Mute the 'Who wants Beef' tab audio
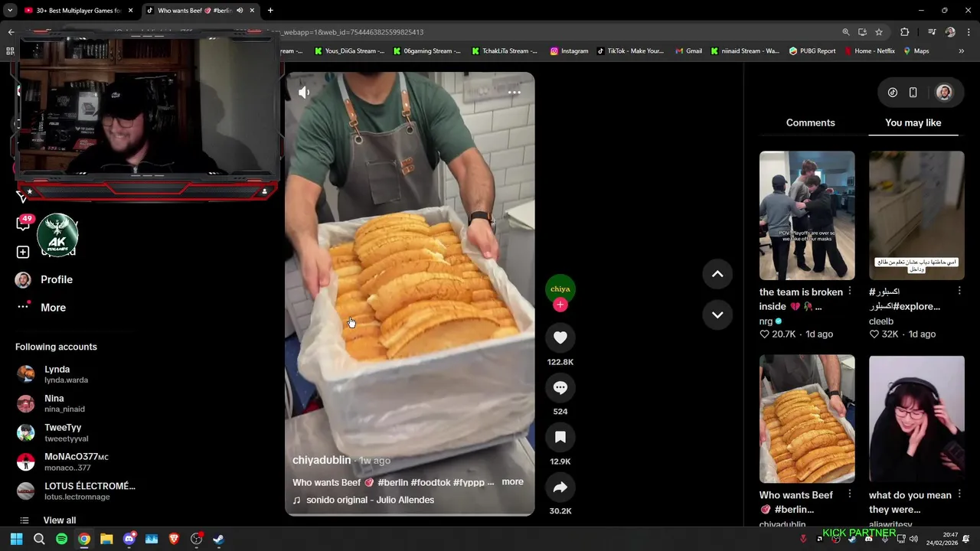This screenshot has width=980, height=551. point(240,11)
